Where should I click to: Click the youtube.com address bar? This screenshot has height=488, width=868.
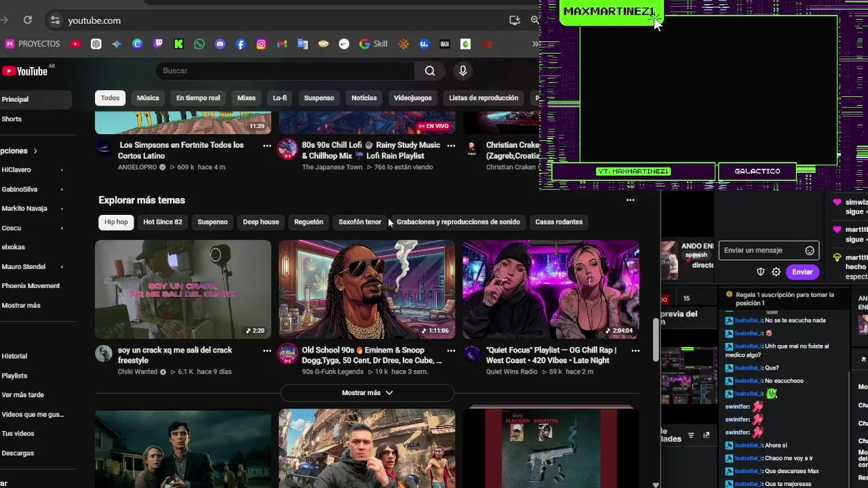tap(94, 20)
